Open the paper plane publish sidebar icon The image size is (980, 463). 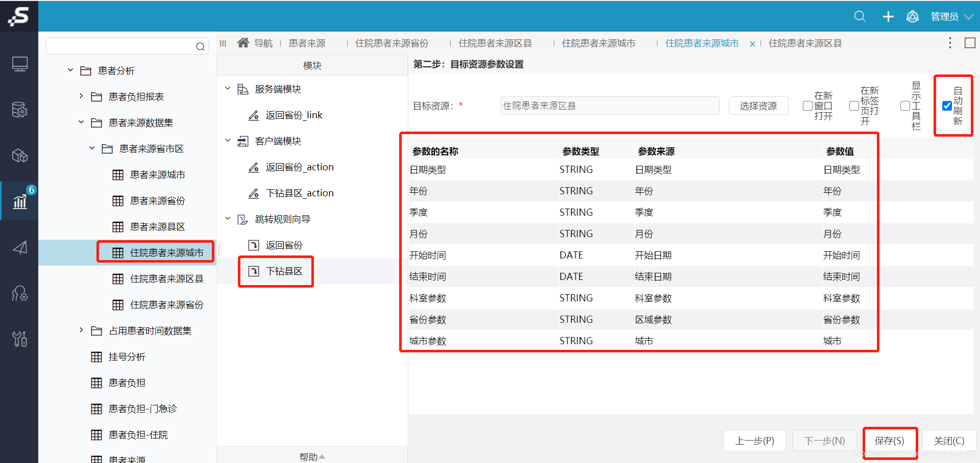click(x=19, y=248)
